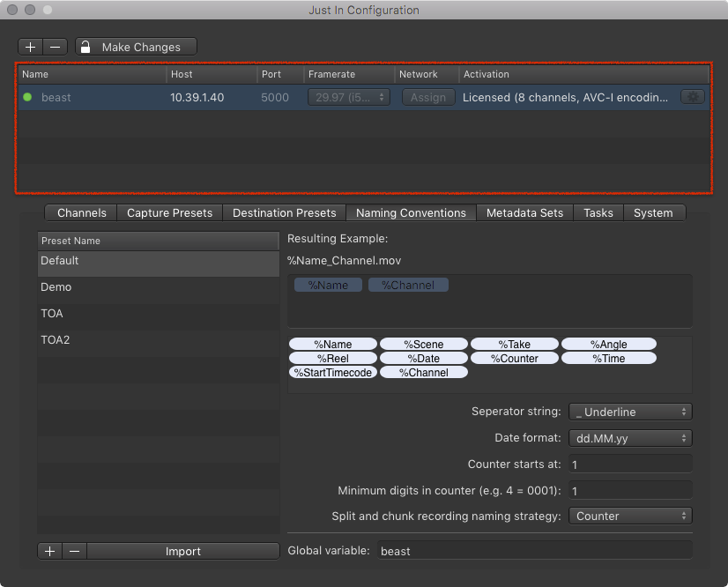The height and width of the screenshot is (587, 728).
Task: Open Seperator string Underline dropdown
Action: (x=630, y=412)
